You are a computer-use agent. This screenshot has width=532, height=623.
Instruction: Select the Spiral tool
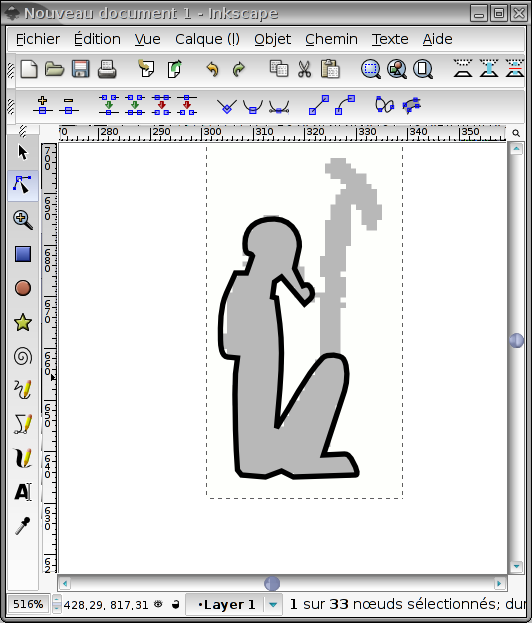click(x=23, y=356)
